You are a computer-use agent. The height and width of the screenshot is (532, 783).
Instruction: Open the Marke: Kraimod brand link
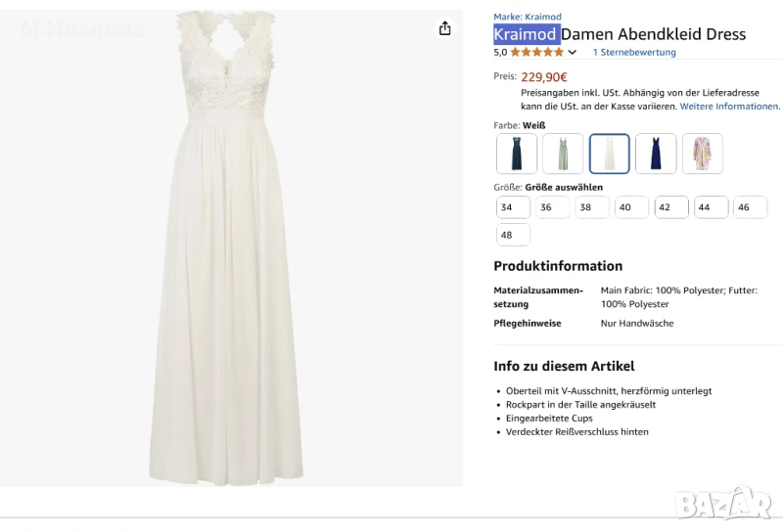528,17
